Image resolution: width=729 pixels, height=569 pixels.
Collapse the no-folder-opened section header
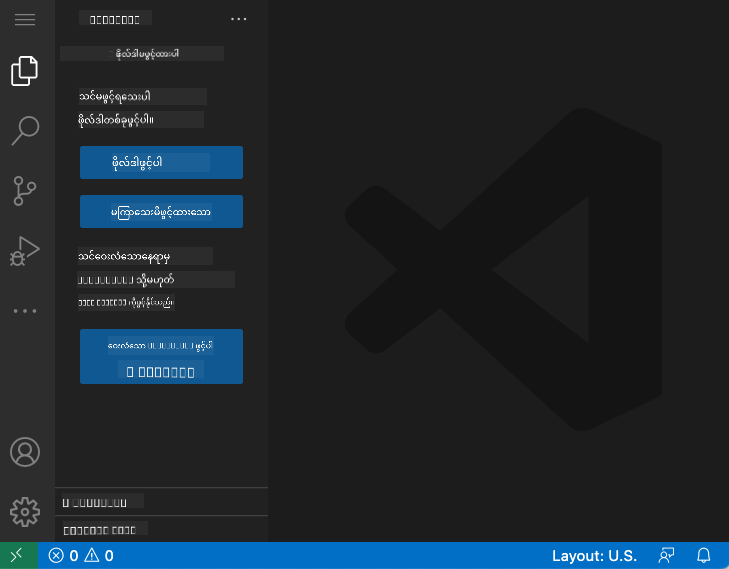[141, 53]
